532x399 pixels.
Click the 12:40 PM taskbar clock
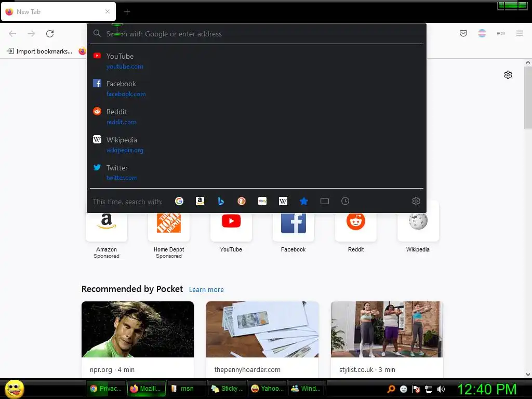487,389
